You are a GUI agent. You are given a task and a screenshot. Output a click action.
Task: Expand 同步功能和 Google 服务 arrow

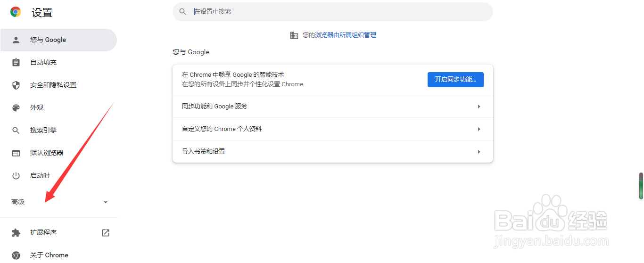[x=479, y=107]
